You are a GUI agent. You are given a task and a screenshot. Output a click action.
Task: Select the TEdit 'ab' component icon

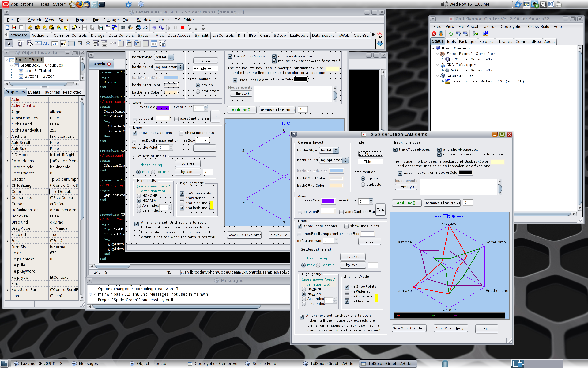click(x=55, y=44)
